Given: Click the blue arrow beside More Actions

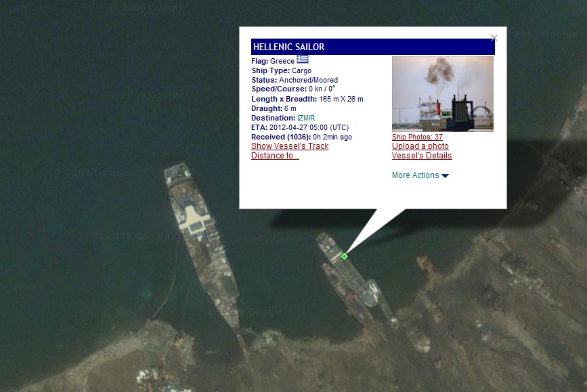Looking at the screenshot, I should pos(445,176).
